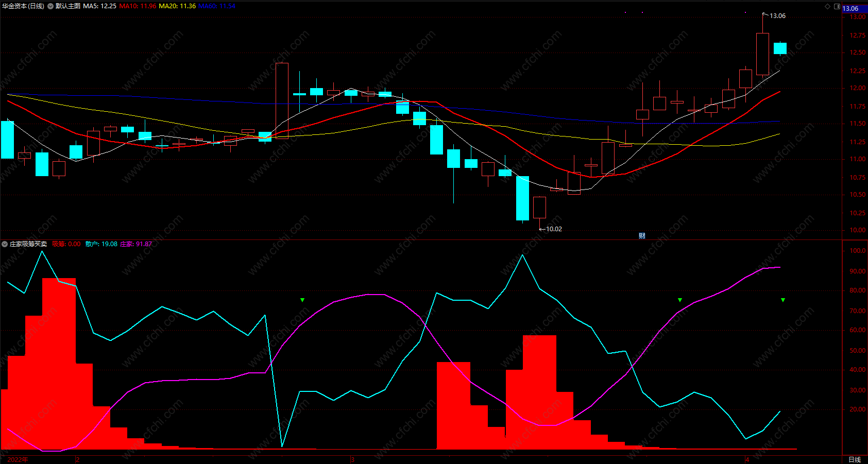This screenshot has height=464, width=868.
Task: Click the highlighted 13.06 price axis box
Action: (x=855, y=8)
